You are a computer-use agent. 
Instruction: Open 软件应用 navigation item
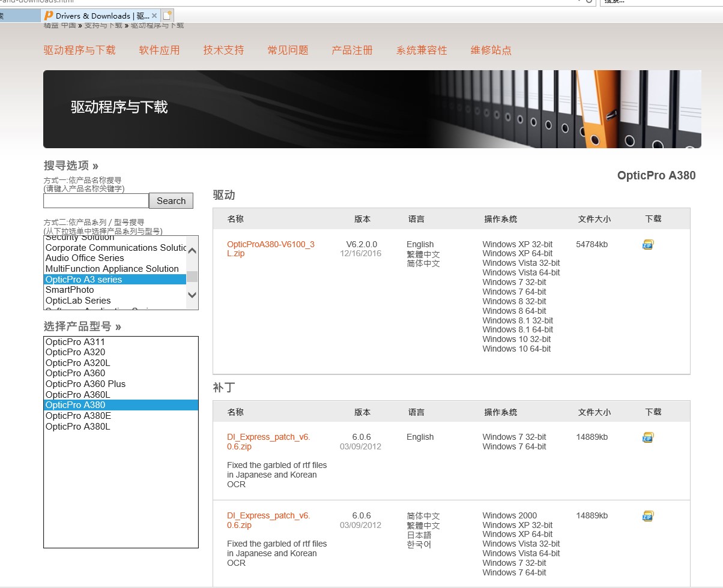tap(159, 50)
